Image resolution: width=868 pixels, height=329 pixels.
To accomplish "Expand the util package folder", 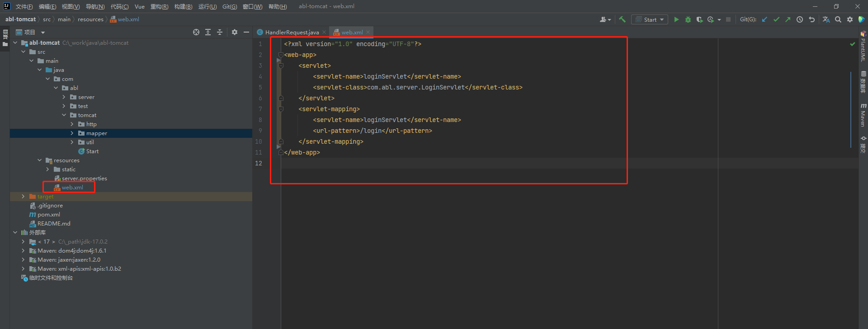I will (72, 142).
